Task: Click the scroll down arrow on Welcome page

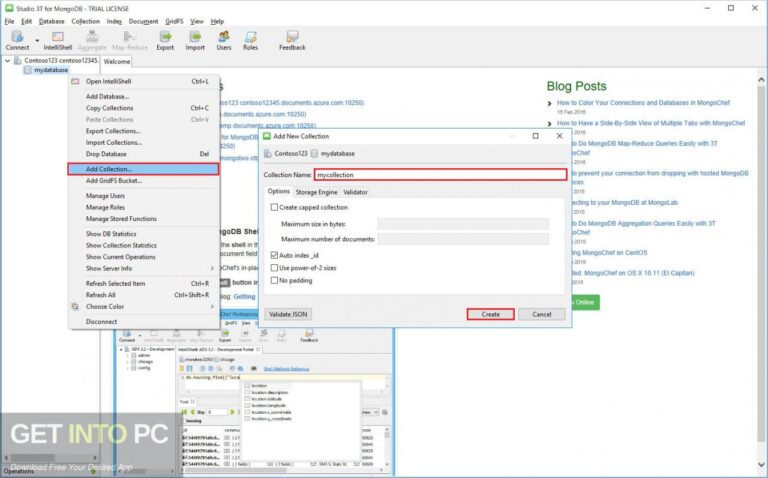Action: [x=762, y=464]
